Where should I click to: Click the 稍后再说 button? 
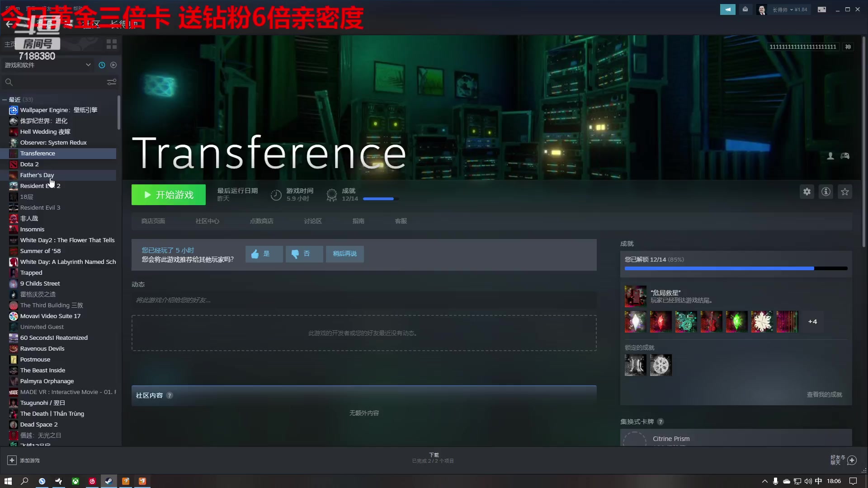[x=345, y=254]
